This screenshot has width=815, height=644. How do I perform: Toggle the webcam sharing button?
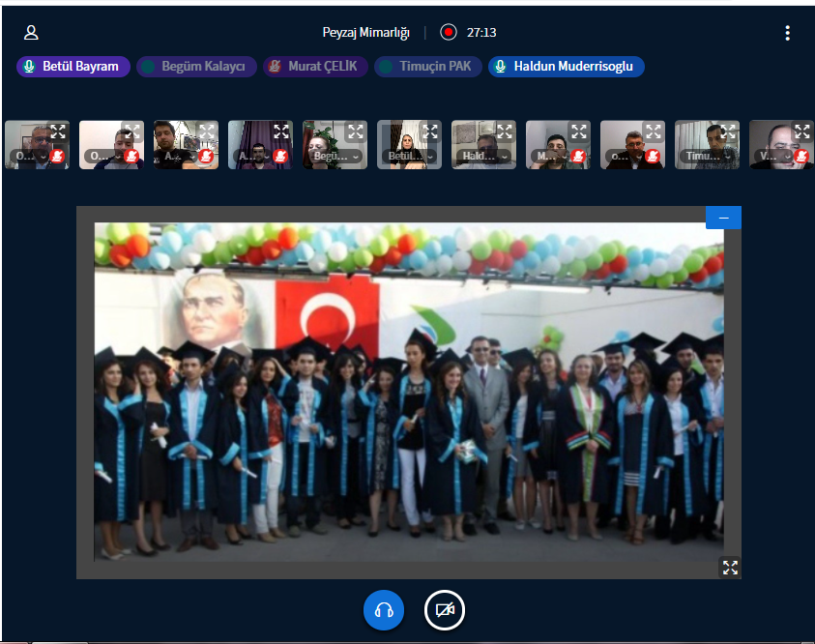(x=445, y=610)
